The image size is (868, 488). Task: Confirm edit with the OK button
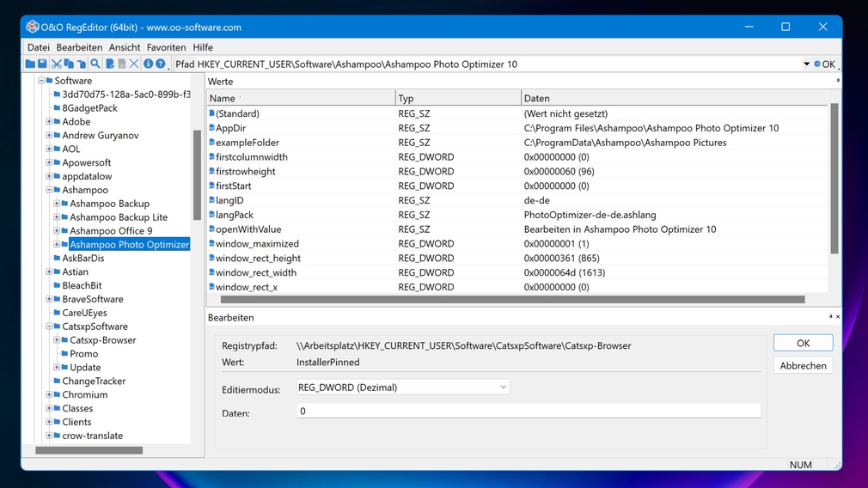(804, 343)
